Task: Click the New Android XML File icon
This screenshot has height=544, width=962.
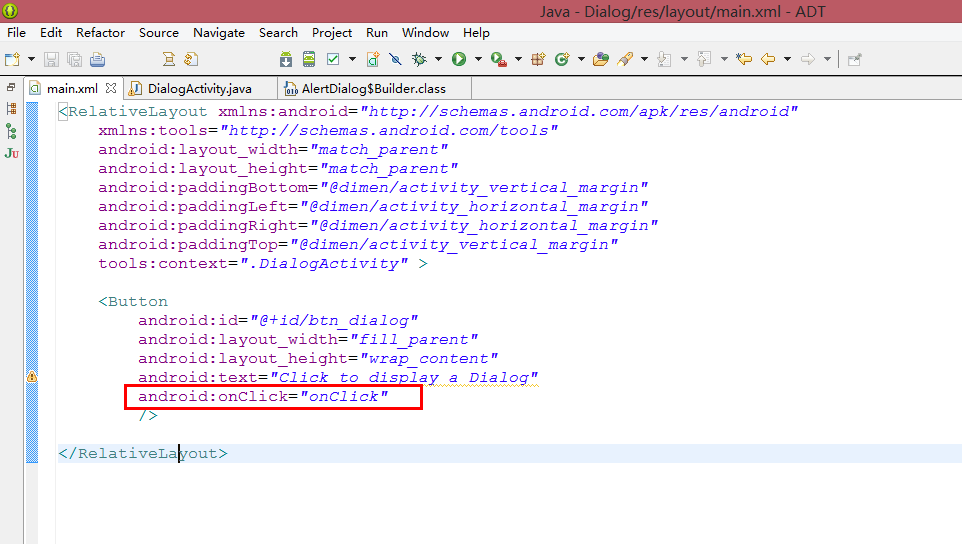Action: pyautogui.click(x=373, y=59)
